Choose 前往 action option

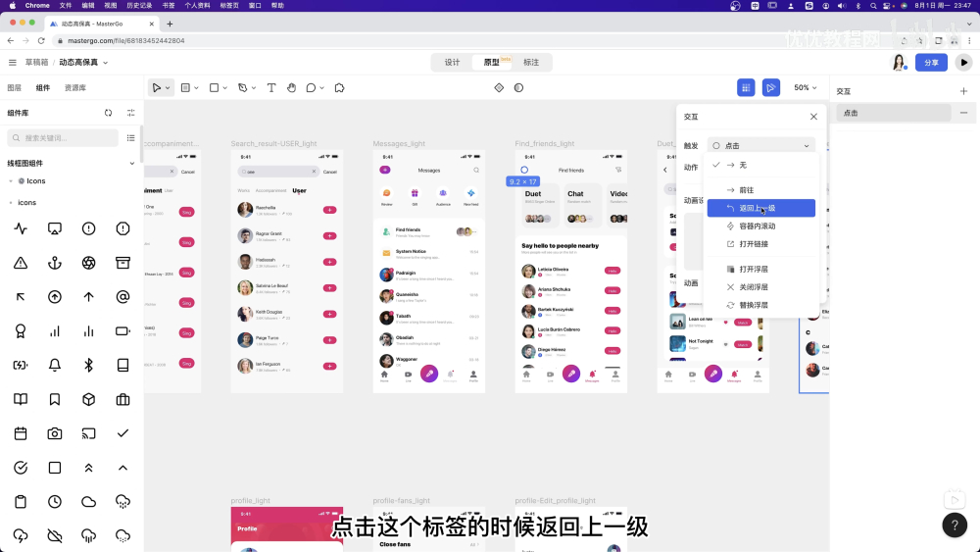760,190
